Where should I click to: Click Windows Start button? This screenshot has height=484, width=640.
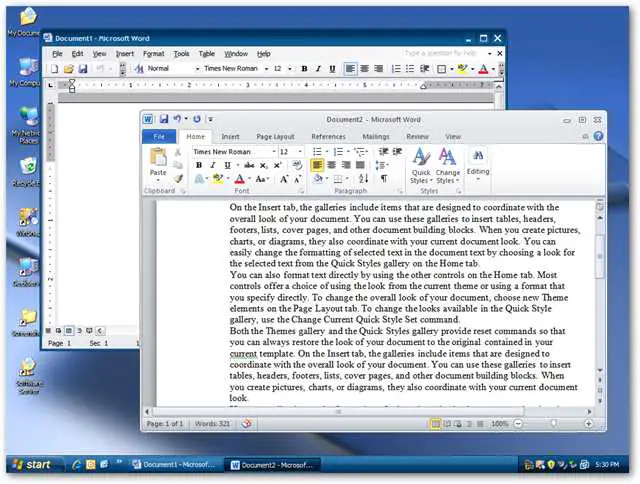click(35, 464)
